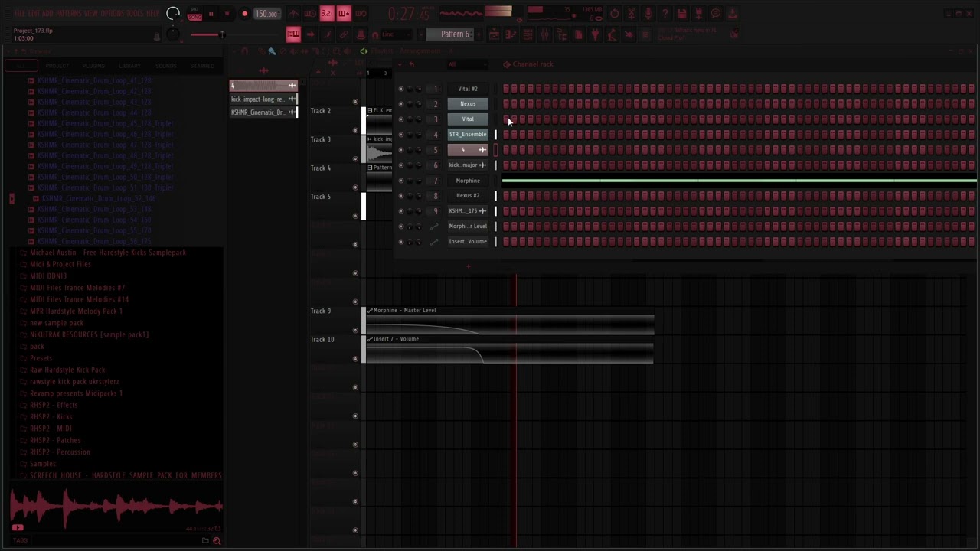
Task: Toggle overdub recording next to the countdown
Action: click(x=344, y=14)
